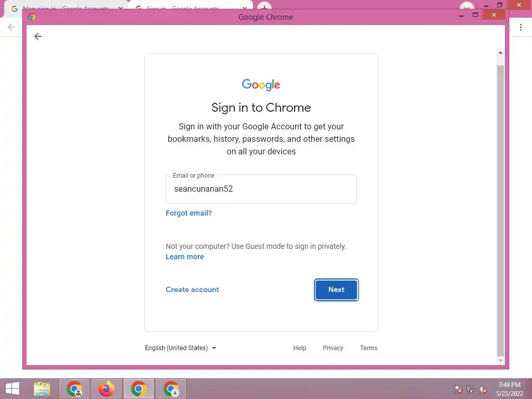The height and width of the screenshot is (399, 532).
Task: Open File Explorer from the taskbar
Action: (x=42, y=389)
